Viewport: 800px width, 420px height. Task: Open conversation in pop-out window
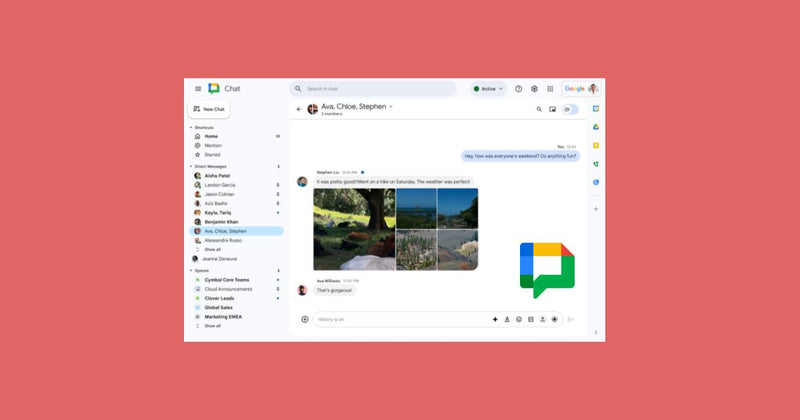553,109
